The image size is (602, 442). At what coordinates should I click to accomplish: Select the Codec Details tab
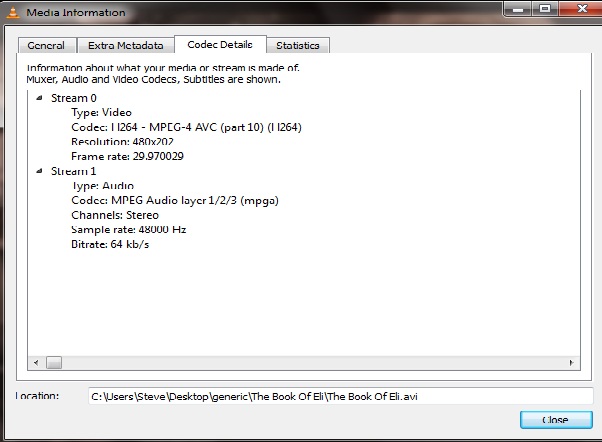point(220,45)
